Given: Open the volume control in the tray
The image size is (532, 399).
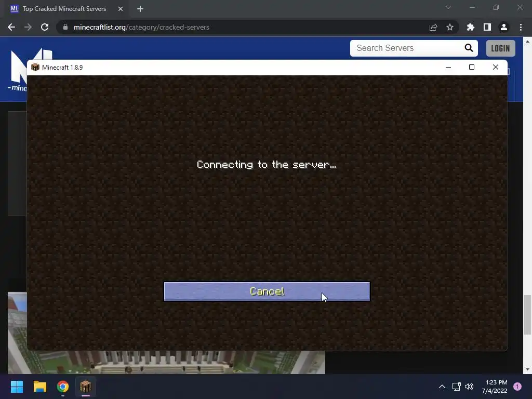Looking at the screenshot, I should 469,387.
